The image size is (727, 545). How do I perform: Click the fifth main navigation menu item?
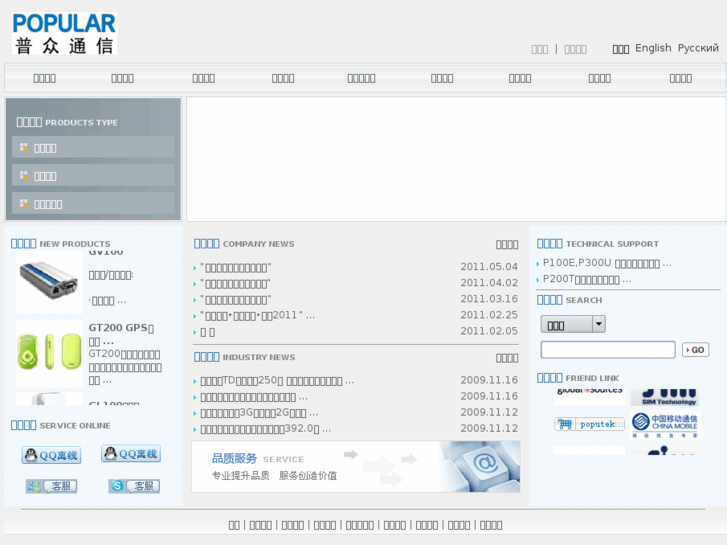[x=361, y=78]
